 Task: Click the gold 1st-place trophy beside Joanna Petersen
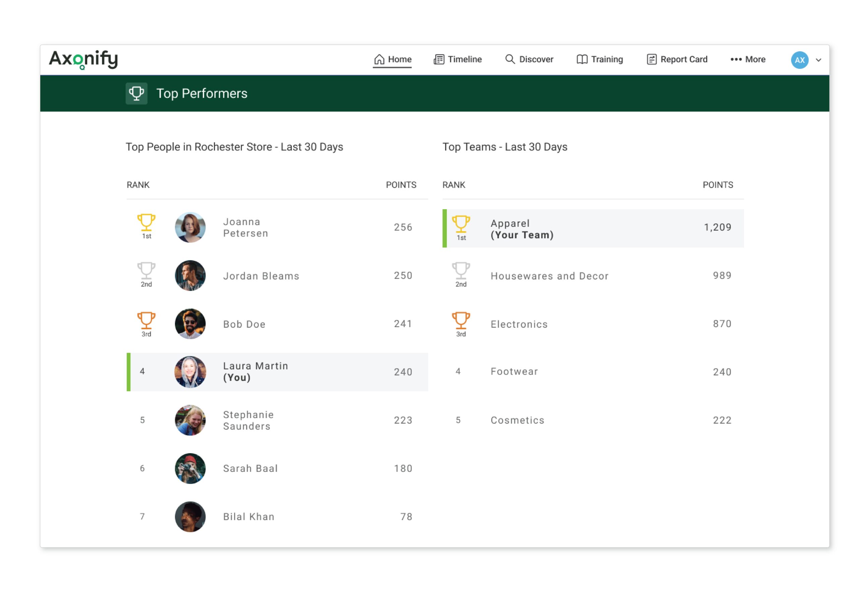click(146, 224)
